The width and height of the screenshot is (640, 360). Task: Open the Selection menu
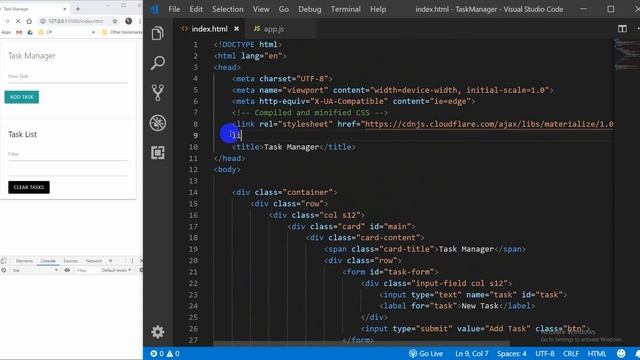coord(228,9)
